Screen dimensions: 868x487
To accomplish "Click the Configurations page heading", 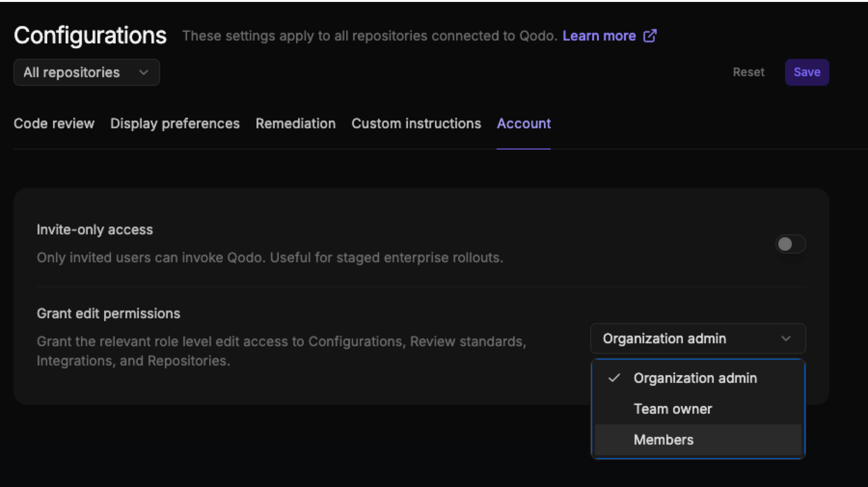I will click(x=90, y=36).
